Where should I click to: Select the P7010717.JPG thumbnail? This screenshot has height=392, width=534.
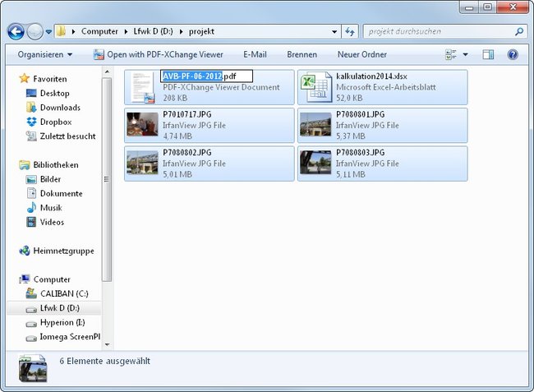tap(142, 125)
